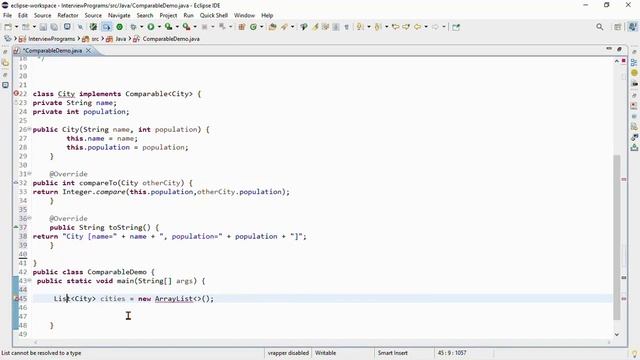Click the Pin Editor toolbar icon
This screenshot has height=360, width=640.
point(456,27)
